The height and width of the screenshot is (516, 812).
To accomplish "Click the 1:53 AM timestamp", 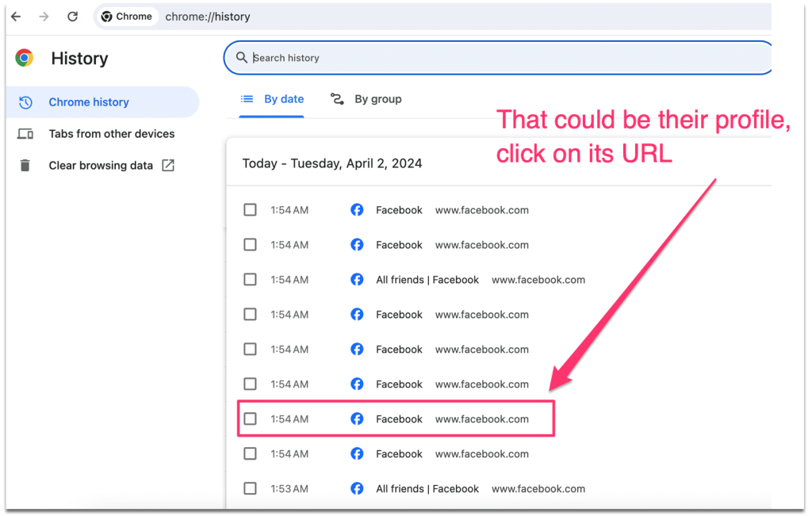I will 289,488.
